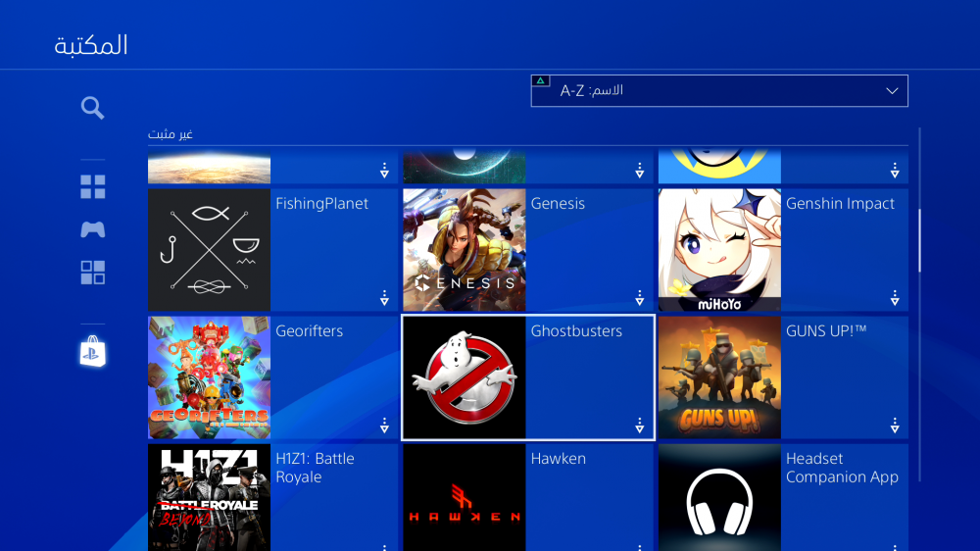980x551 pixels.
Task: Open the Games controller icon in sidebar
Action: [92, 229]
